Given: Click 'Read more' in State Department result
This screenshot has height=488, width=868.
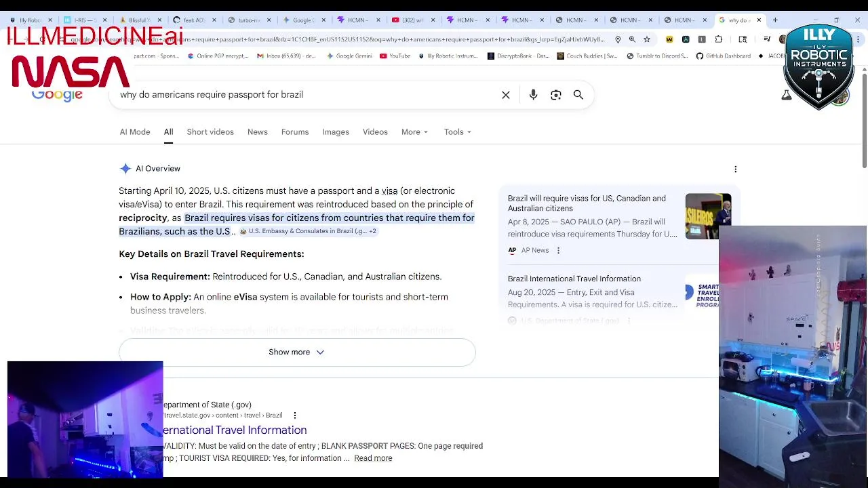Looking at the screenshot, I should tap(373, 458).
